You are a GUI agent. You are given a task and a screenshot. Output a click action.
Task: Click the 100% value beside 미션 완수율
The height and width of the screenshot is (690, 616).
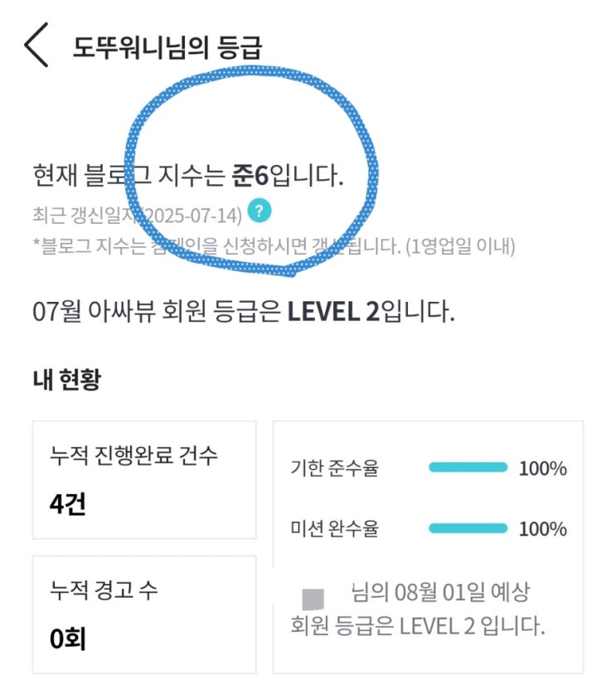[x=542, y=528]
